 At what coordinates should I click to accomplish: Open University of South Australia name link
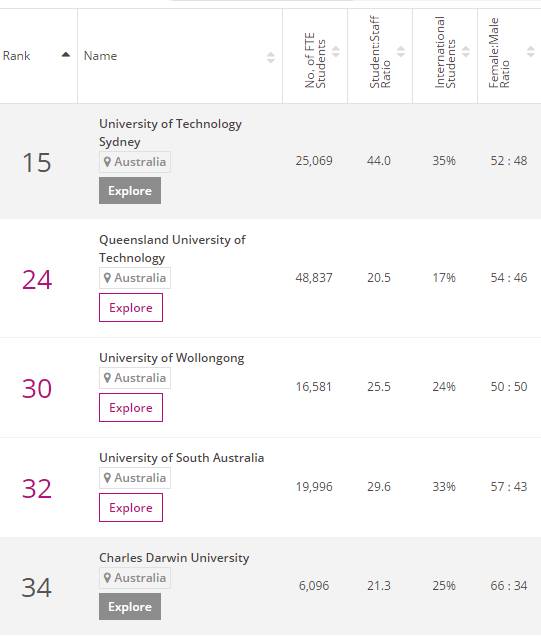pos(181,458)
